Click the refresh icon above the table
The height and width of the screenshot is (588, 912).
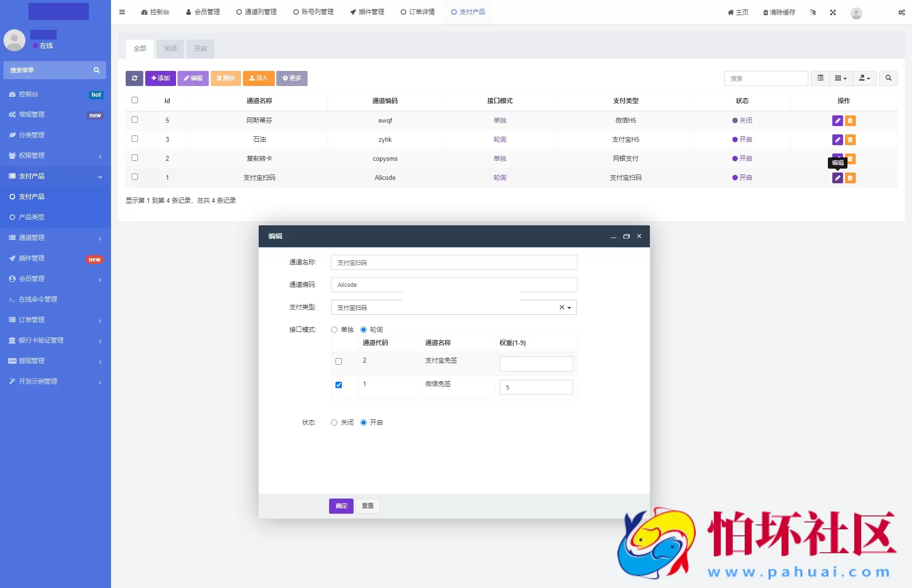(x=134, y=78)
